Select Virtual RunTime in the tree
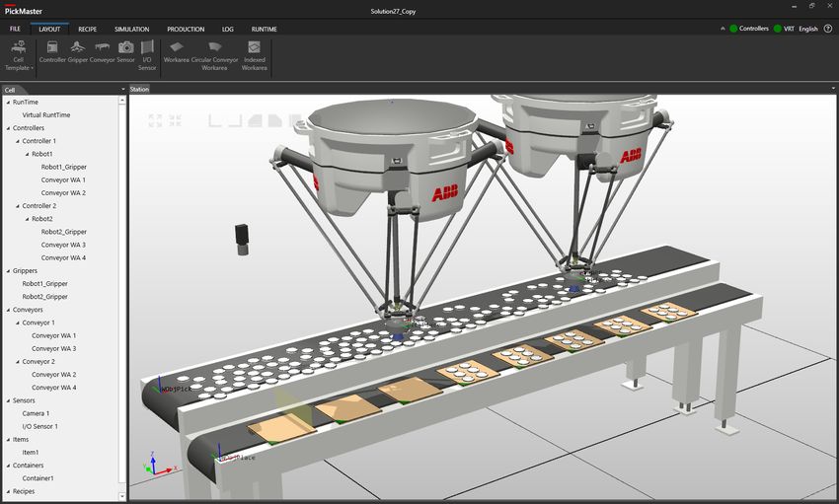This screenshot has width=839, height=504. (x=46, y=115)
